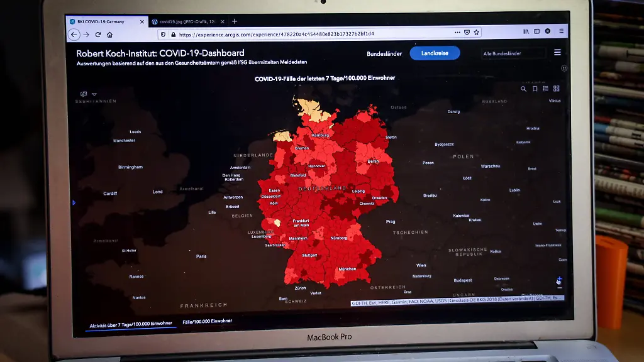Expand the Alle Bundesländer dropdown
Viewport: 644px width, 362px height.
point(513,53)
